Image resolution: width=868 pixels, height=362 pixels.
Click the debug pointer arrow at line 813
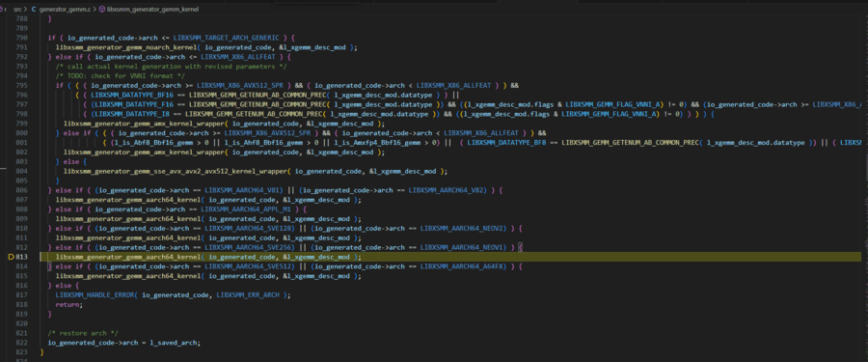point(11,257)
